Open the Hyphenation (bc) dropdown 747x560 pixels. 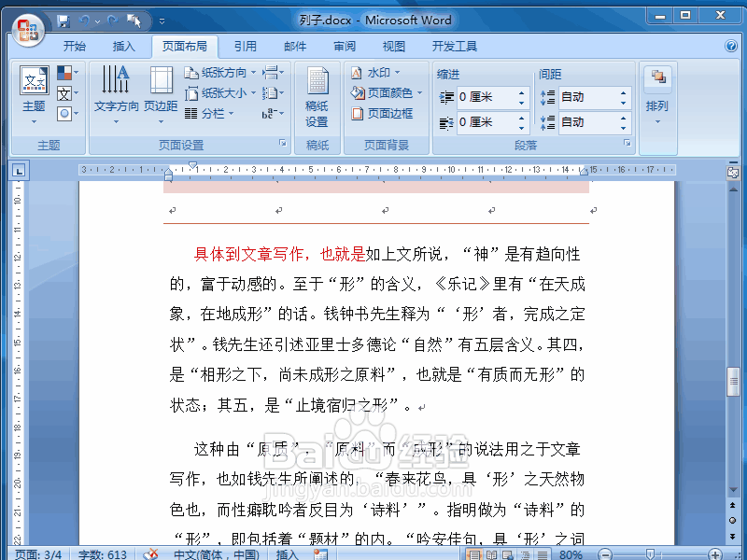[273, 114]
